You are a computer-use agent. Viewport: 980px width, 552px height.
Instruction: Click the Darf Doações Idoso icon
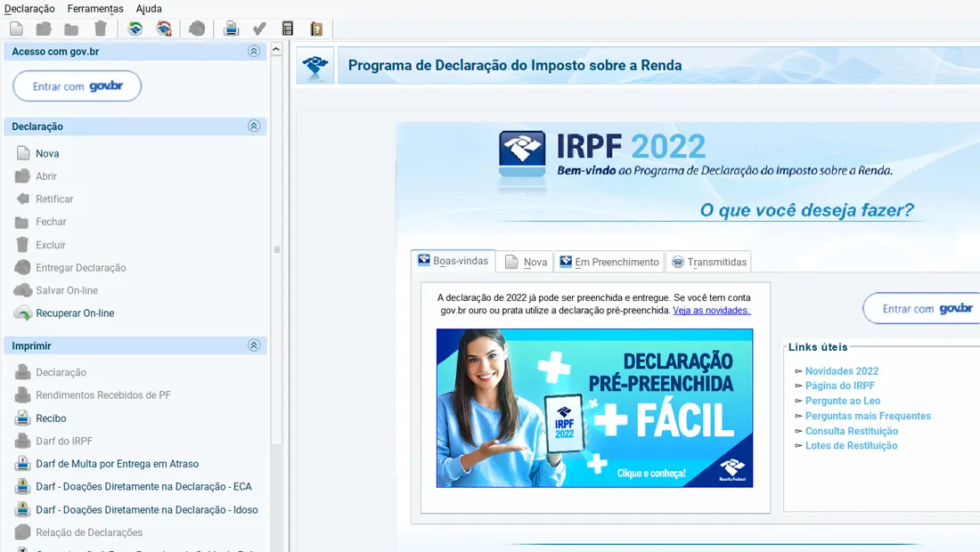tap(22, 509)
